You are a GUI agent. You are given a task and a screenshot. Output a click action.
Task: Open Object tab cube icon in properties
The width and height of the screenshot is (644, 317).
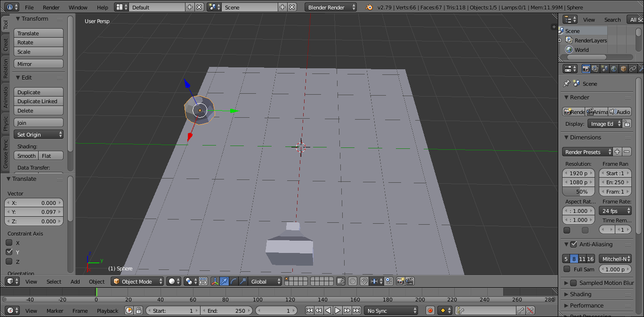(624, 69)
